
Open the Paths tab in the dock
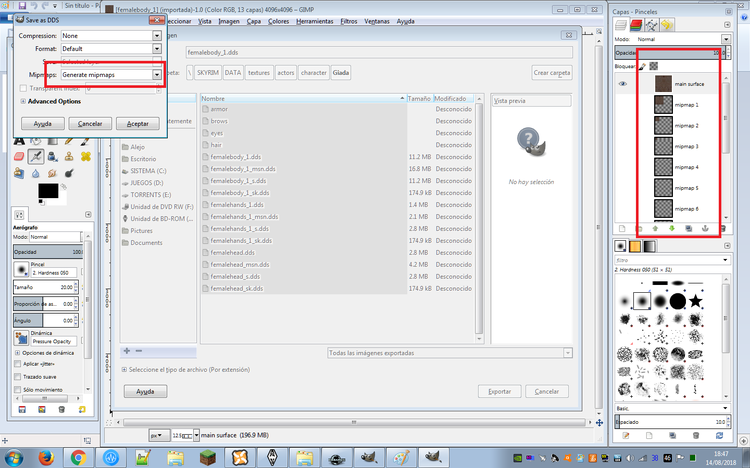click(x=651, y=25)
